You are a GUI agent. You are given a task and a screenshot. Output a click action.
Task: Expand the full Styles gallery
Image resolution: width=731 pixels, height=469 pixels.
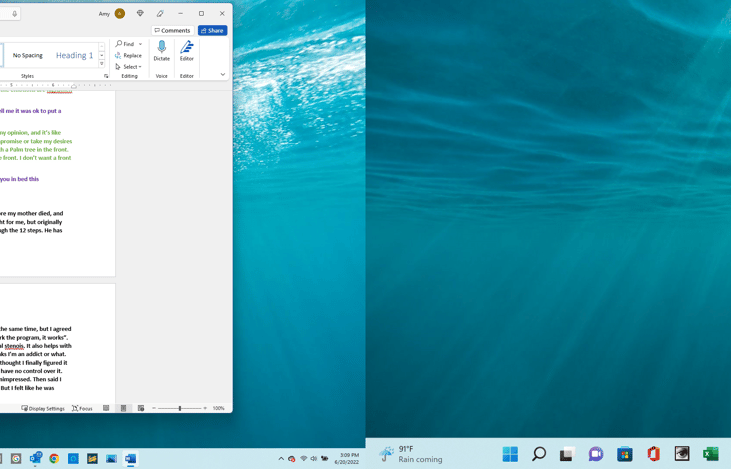pyautogui.click(x=102, y=64)
